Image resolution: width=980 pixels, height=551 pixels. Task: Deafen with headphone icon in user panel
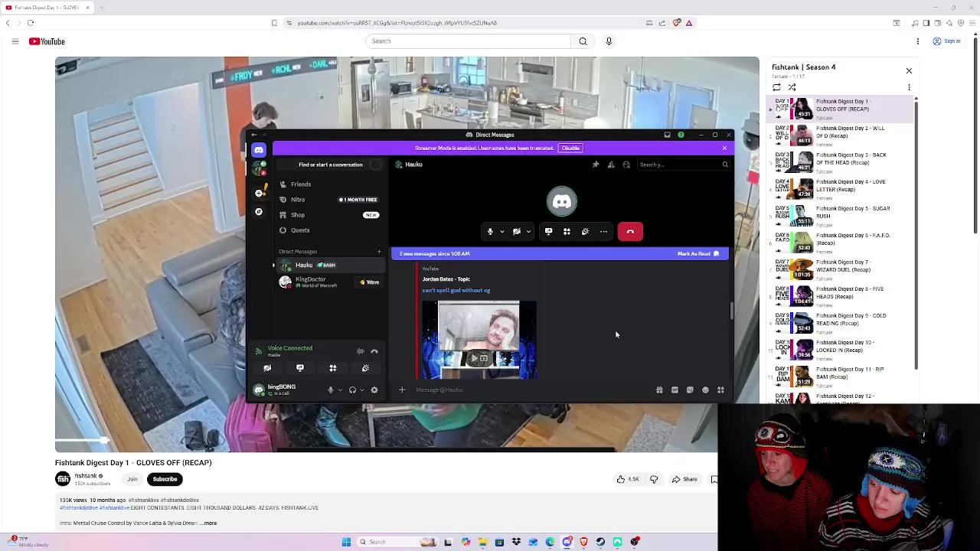point(352,390)
